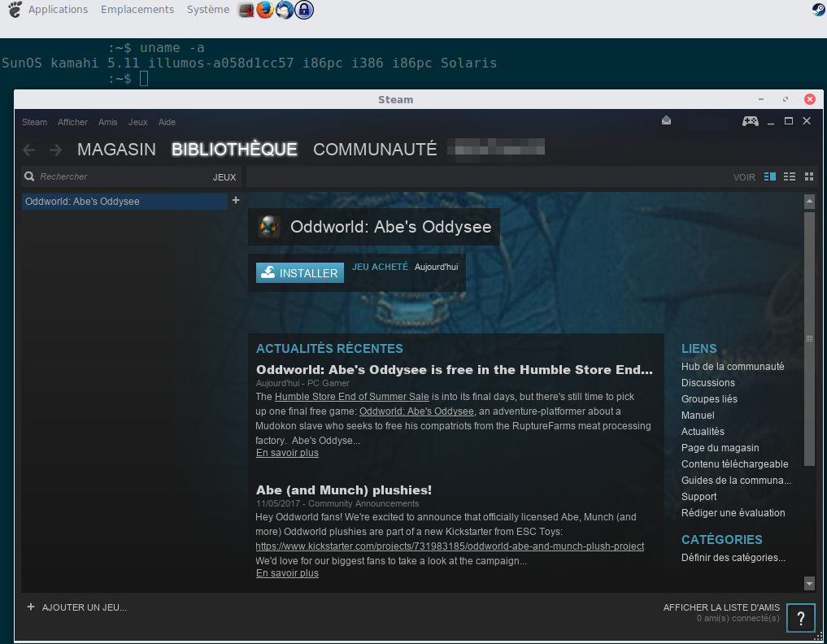This screenshot has width=827, height=644.
Task: Click the scrollbar up arrow
Action: click(x=809, y=202)
